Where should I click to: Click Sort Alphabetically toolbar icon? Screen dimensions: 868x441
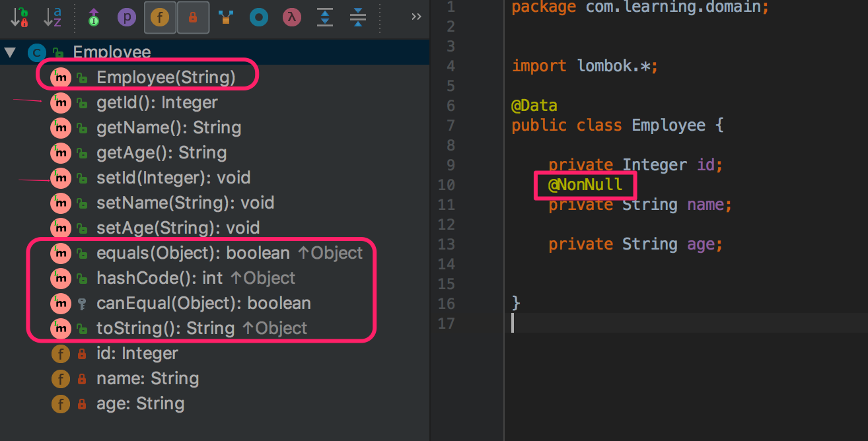click(x=53, y=17)
